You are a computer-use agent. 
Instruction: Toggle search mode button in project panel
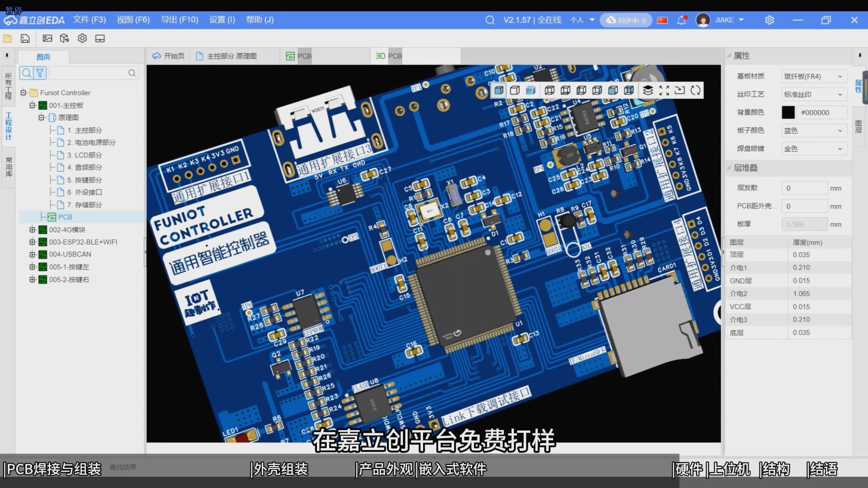[27, 73]
